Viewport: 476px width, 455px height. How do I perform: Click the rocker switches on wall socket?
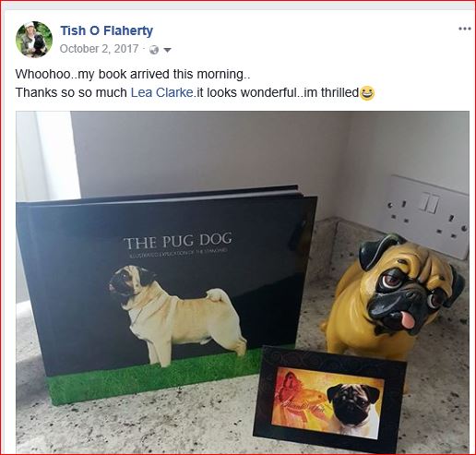point(429,202)
